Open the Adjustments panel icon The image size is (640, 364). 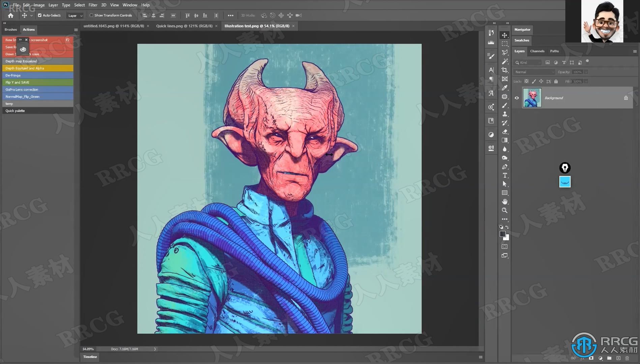click(491, 135)
